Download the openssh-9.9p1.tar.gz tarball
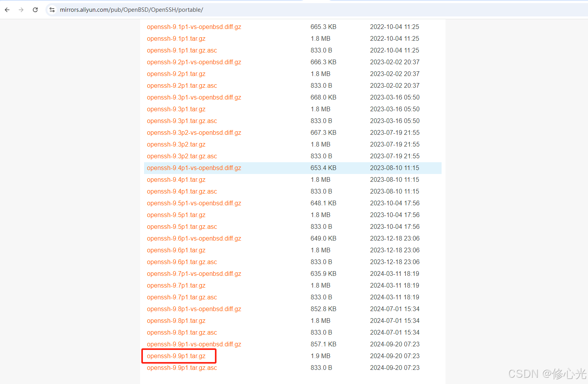588x384 pixels. tap(176, 356)
